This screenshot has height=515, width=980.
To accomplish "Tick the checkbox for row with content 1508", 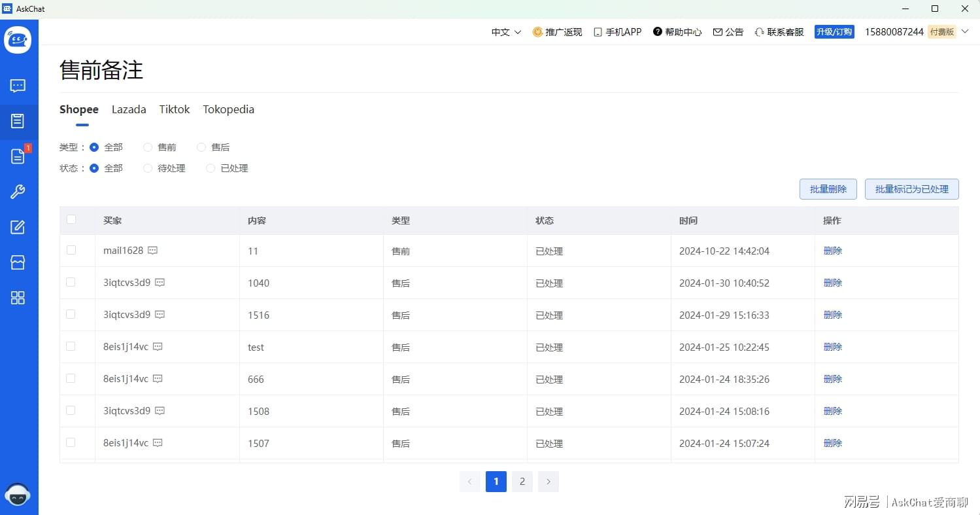I will pos(71,410).
